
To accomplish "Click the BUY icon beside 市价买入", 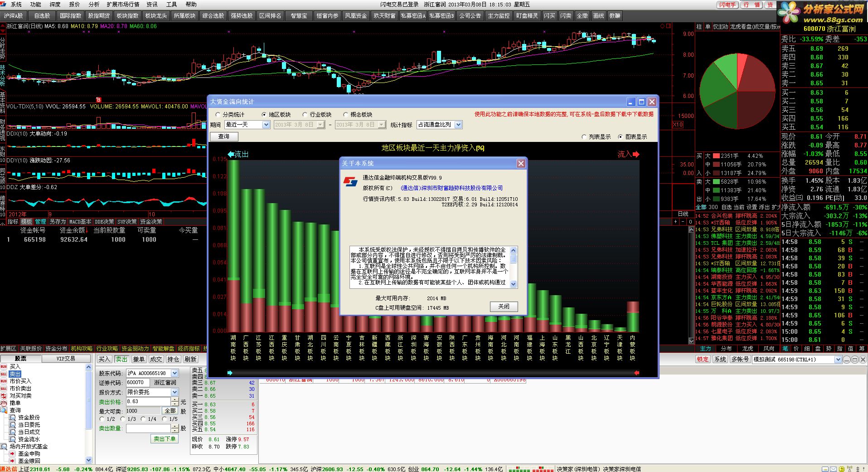I will click(x=4, y=381).
